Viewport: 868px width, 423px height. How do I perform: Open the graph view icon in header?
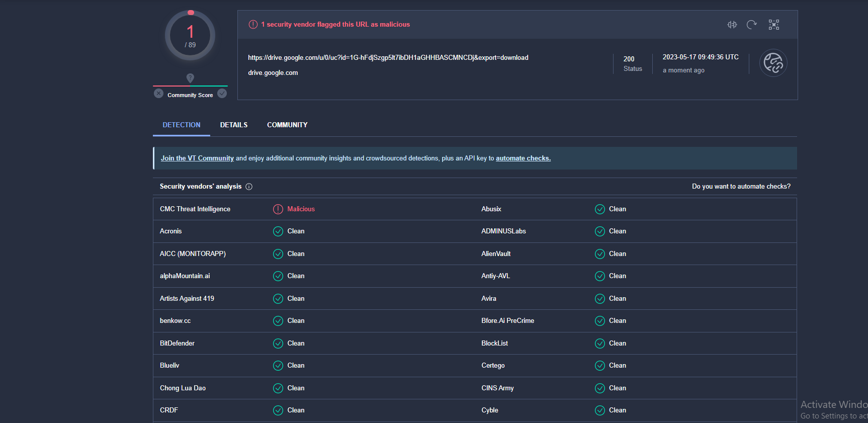tap(773, 25)
